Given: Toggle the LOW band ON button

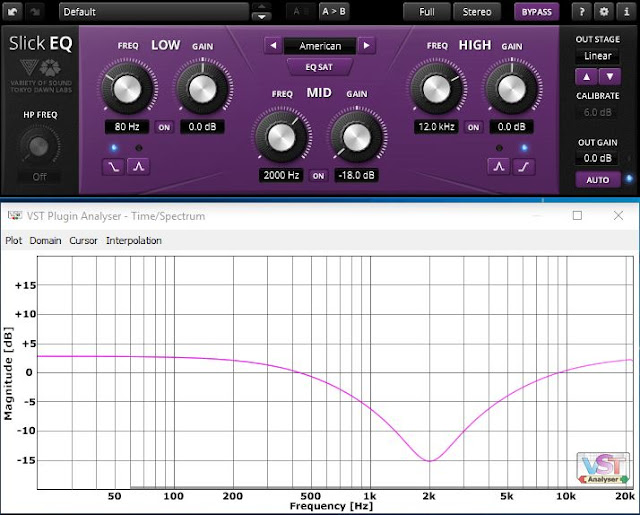Looking at the screenshot, I should (x=164, y=127).
